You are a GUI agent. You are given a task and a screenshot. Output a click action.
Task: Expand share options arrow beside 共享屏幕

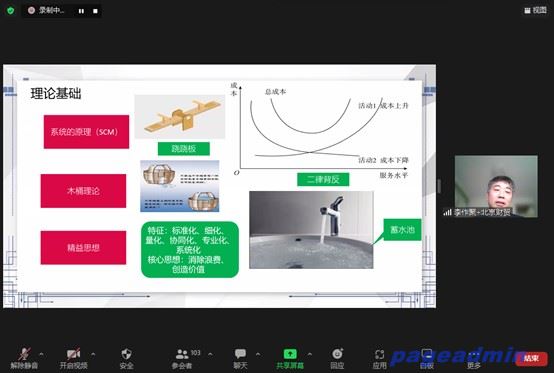tap(310, 354)
